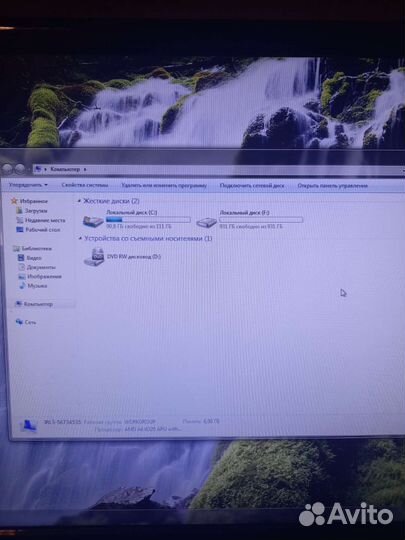Collapse Устройства со съемными носителями group
The height and width of the screenshot is (540, 405).
pos(80,238)
